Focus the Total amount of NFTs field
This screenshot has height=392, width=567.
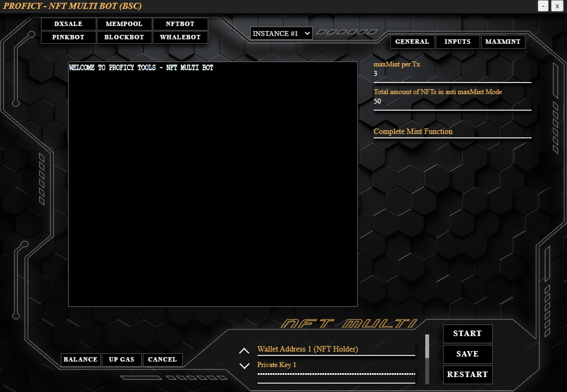452,101
